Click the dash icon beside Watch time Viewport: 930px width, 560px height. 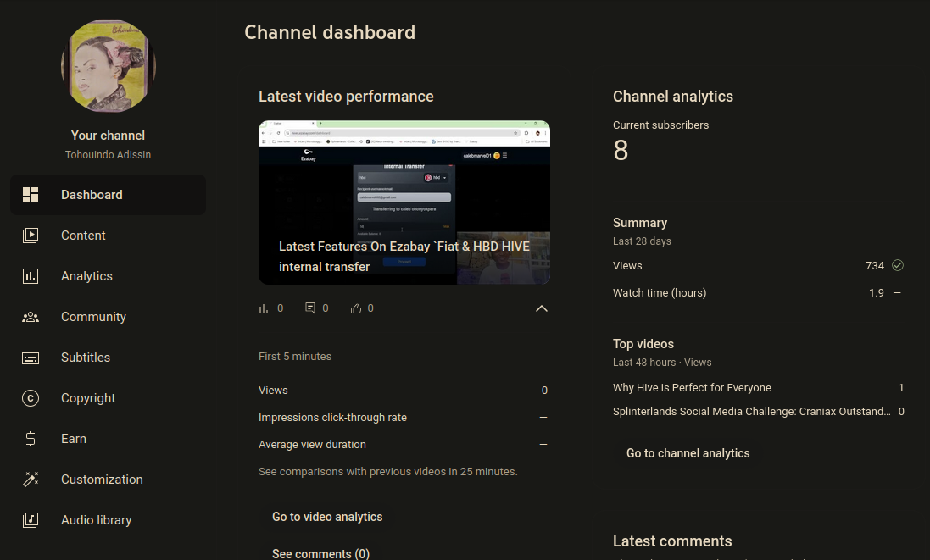898,293
